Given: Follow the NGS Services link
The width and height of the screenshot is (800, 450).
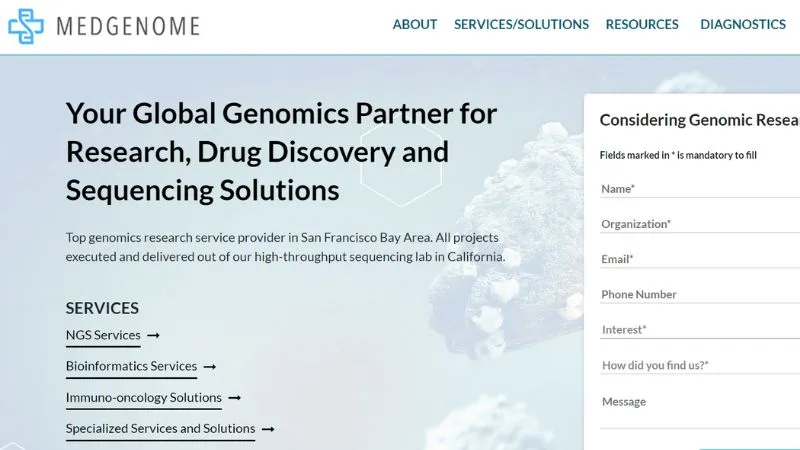Looking at the screenshot, I should tap(103, 335).
